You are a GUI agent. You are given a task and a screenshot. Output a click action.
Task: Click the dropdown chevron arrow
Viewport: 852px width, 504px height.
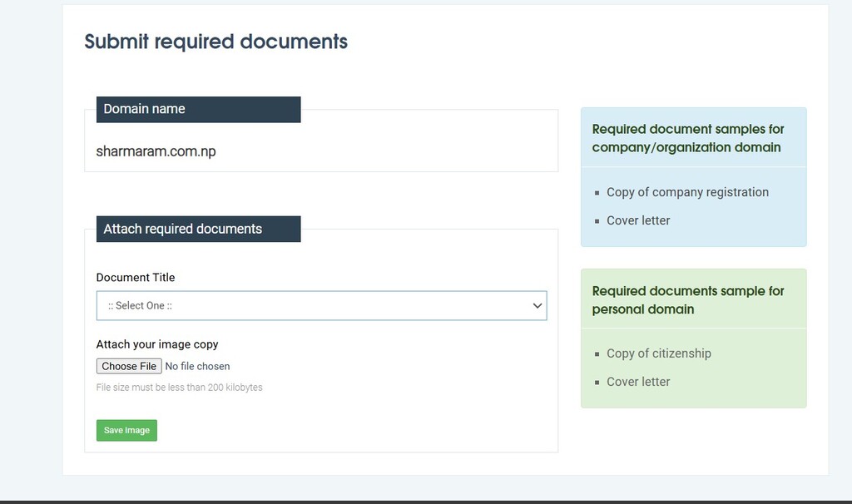point(537,305)
